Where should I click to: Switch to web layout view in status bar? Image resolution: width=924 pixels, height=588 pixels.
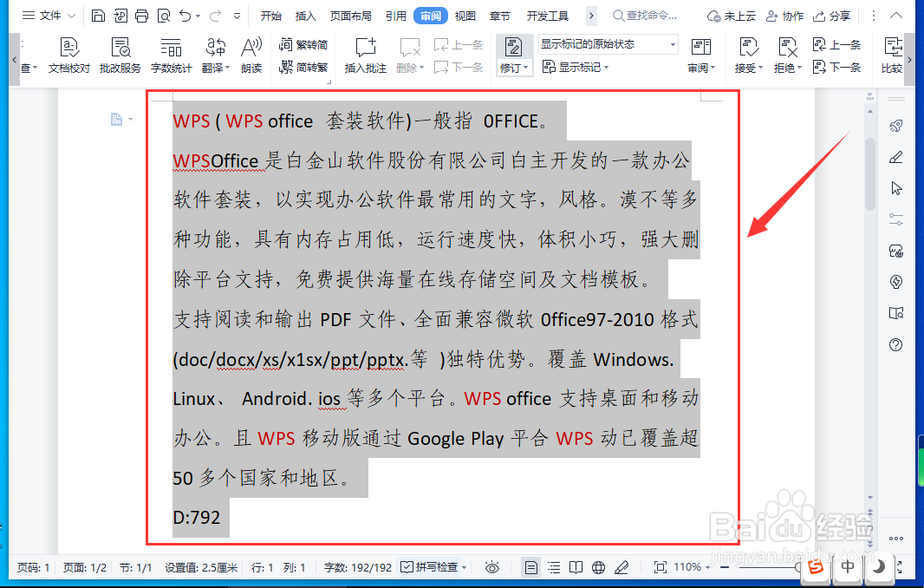point(598,567)
